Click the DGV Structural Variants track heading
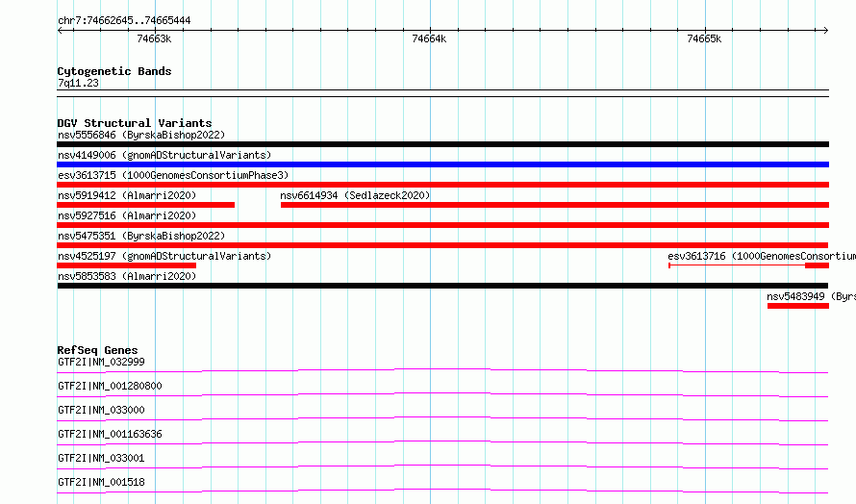Image resolution: width=856 pixels, height=504 pixels. pos(135,123)
